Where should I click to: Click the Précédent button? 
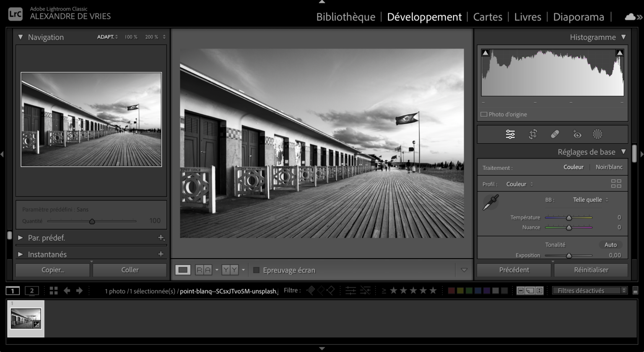[x=514, y=270]
